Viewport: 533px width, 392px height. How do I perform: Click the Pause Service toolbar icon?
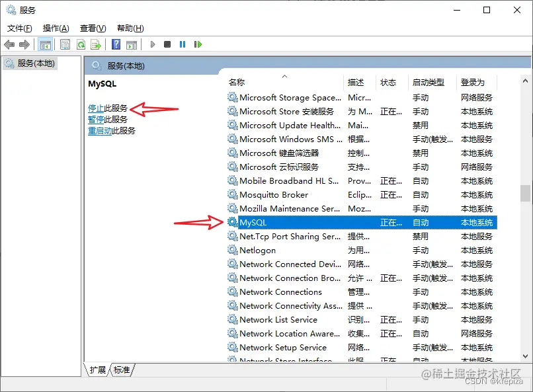183,44
